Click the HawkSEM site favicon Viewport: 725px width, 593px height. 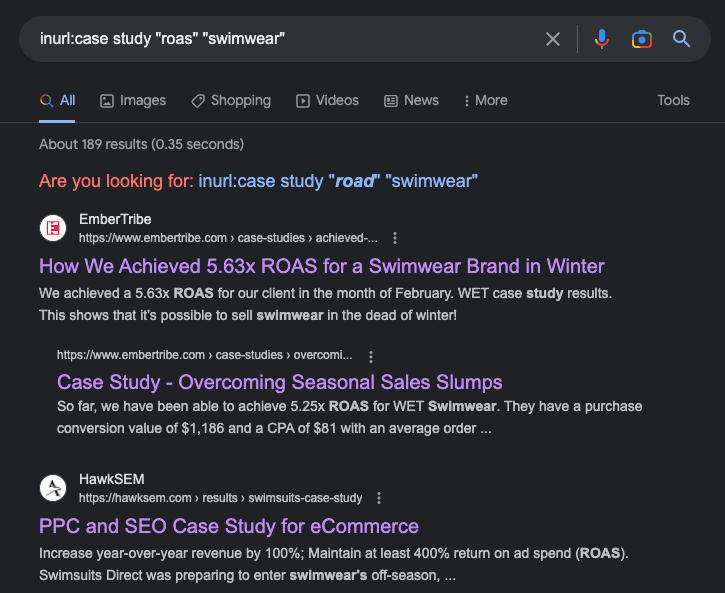point(53,488)
